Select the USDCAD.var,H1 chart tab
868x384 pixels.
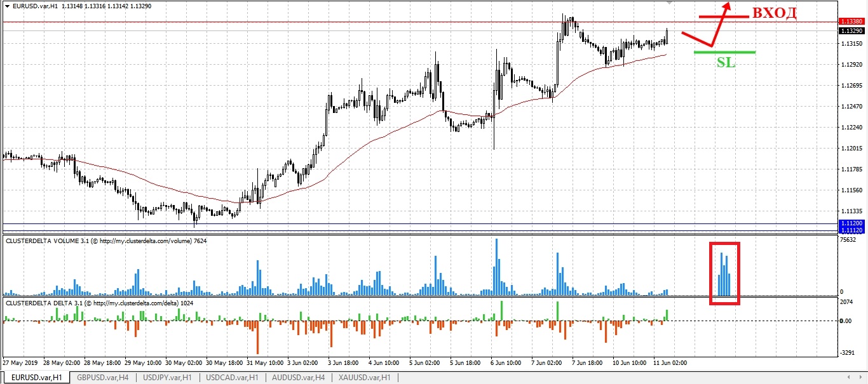(233, 378)
